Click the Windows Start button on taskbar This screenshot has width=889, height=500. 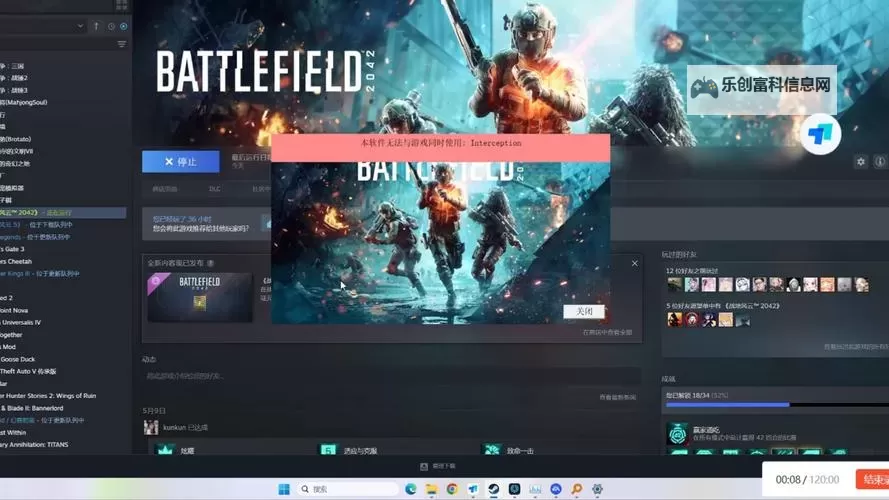284,489
